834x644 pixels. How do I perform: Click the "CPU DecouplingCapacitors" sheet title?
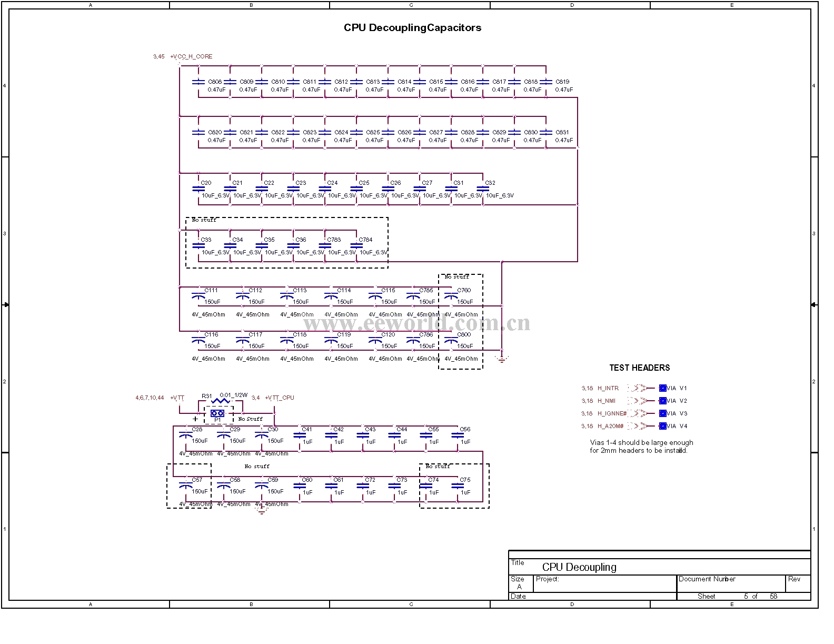coord(412,28)
